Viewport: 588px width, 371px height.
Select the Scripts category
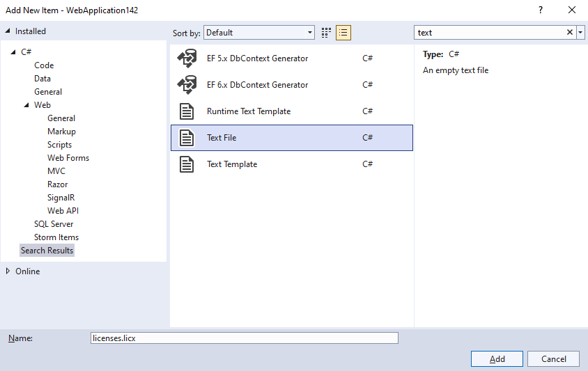[x=59, y=145]
